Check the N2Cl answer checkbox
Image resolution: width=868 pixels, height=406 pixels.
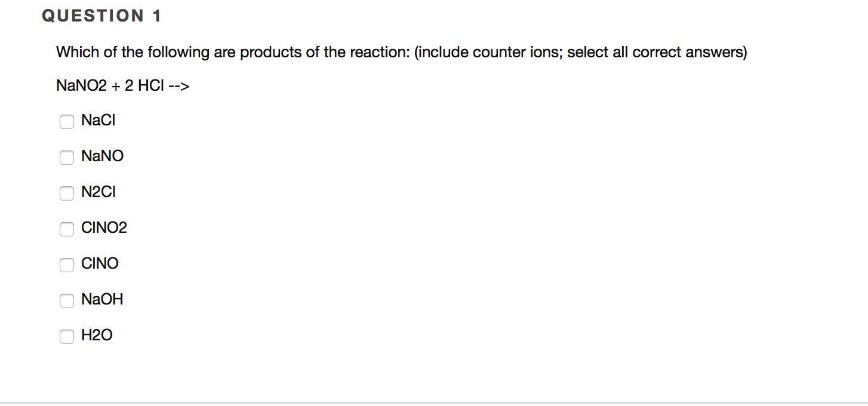pos(67,193)
